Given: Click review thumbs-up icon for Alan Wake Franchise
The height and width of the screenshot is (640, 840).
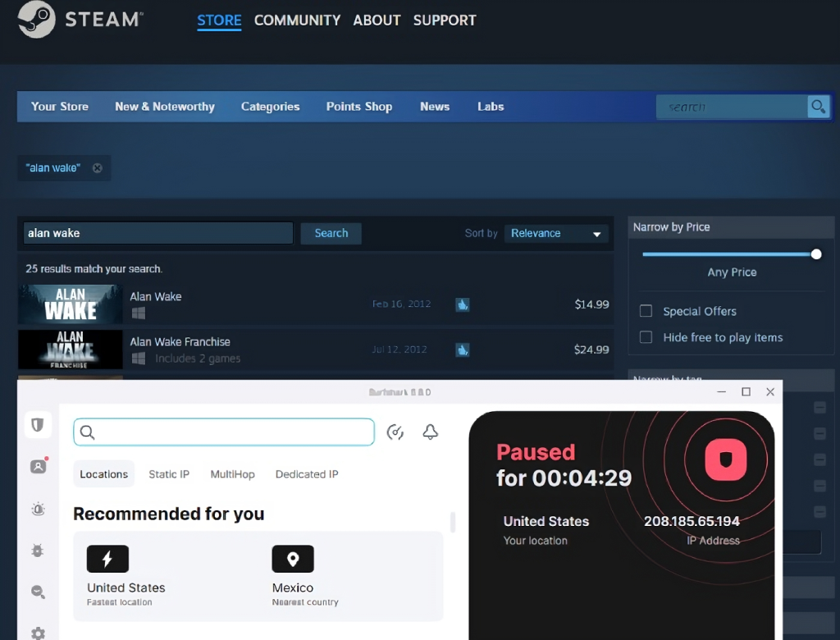Looking at the screenshot, I should point(463,350).
